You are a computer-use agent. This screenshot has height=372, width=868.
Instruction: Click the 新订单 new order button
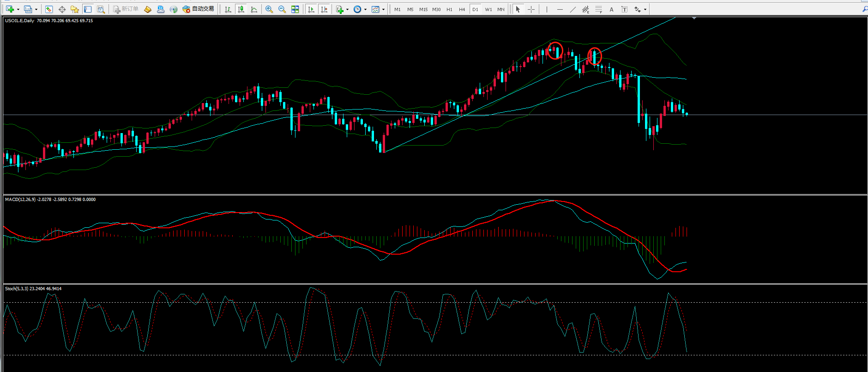[126, 9]
